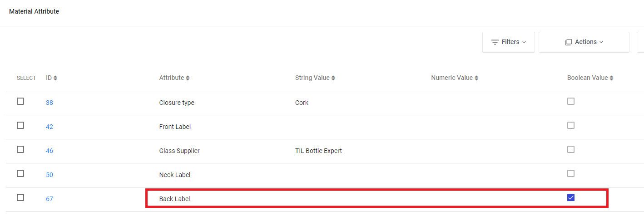Screen dimensions: 644x217
Task: Click the SELECT column header
Action: tap(26, 78)
